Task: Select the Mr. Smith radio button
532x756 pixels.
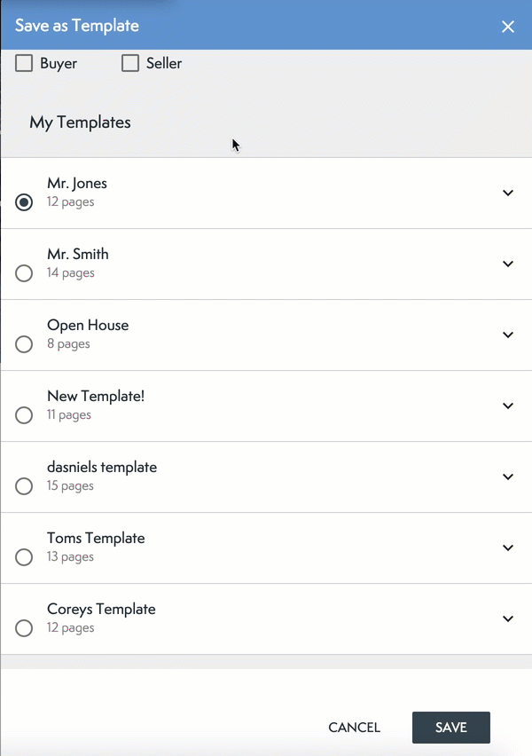Action: [25, 273]
